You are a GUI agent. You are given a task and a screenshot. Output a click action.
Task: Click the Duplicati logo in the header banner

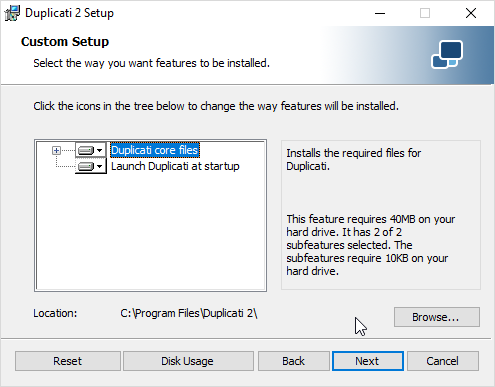point(447,54)
